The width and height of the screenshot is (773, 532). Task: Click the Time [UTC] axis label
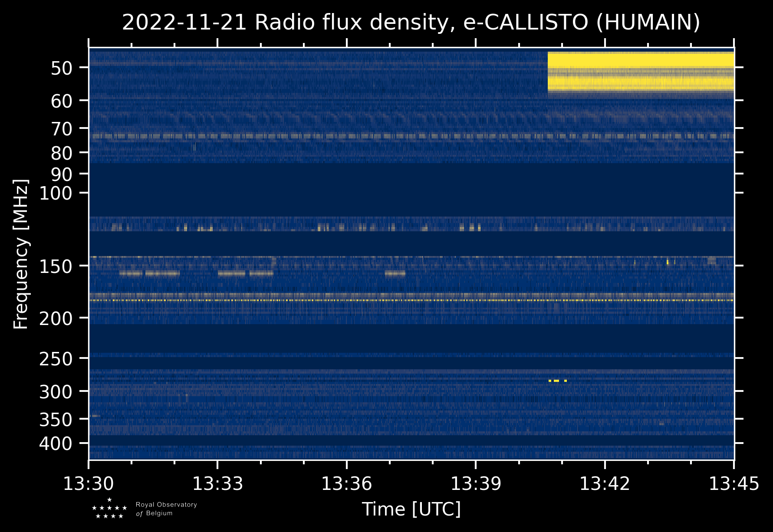coord(411,509)
